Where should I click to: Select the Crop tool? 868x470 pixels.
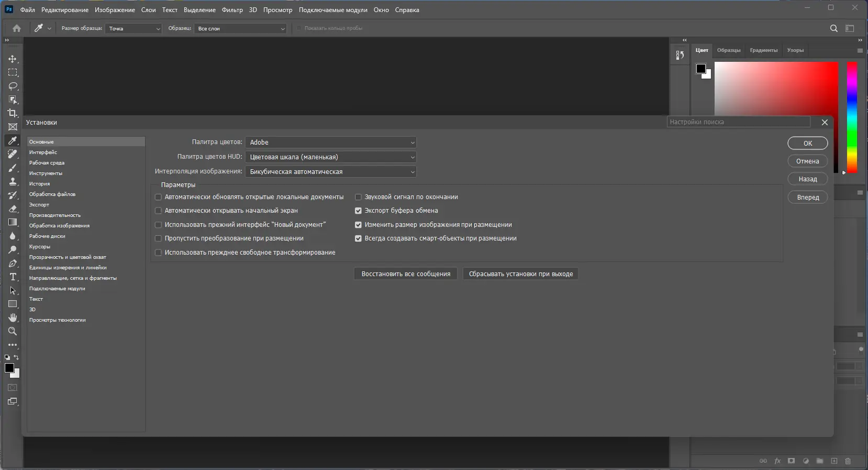pos(13,113)
